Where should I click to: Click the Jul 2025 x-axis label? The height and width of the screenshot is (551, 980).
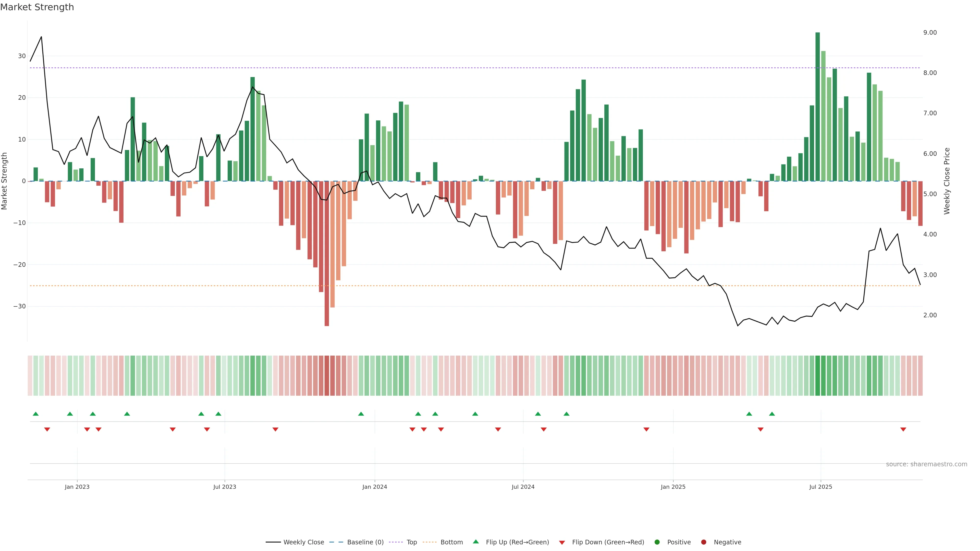pos(820,487)
